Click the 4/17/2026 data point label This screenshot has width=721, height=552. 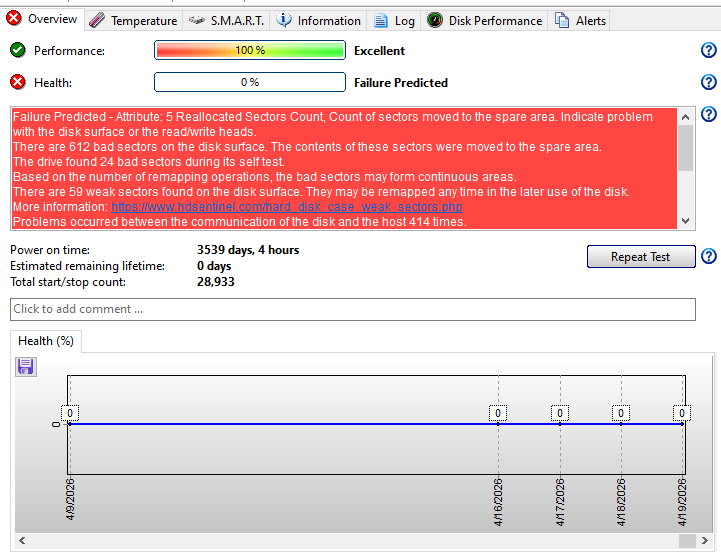(560, 413)
